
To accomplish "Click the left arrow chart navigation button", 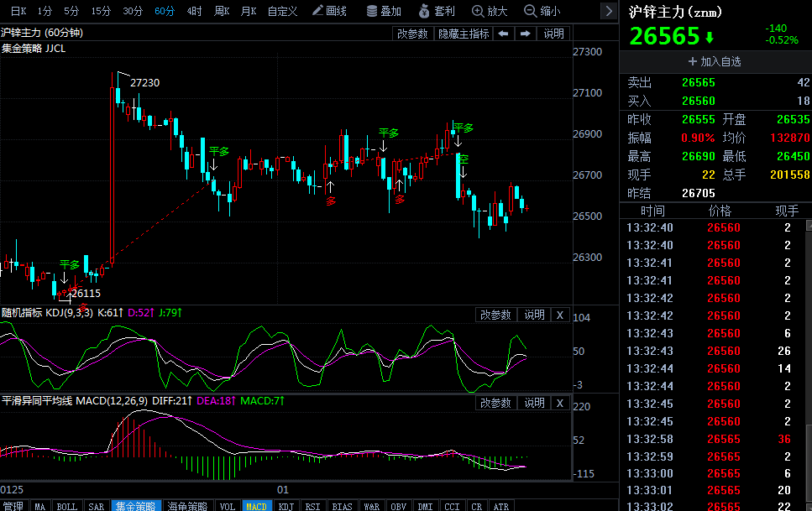I will coord(503,34).
